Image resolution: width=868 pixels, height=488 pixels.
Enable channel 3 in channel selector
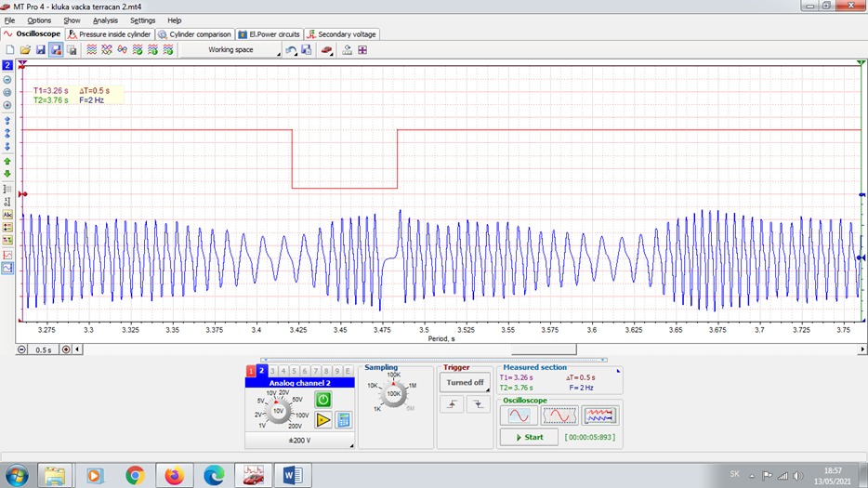coord(272,371)
